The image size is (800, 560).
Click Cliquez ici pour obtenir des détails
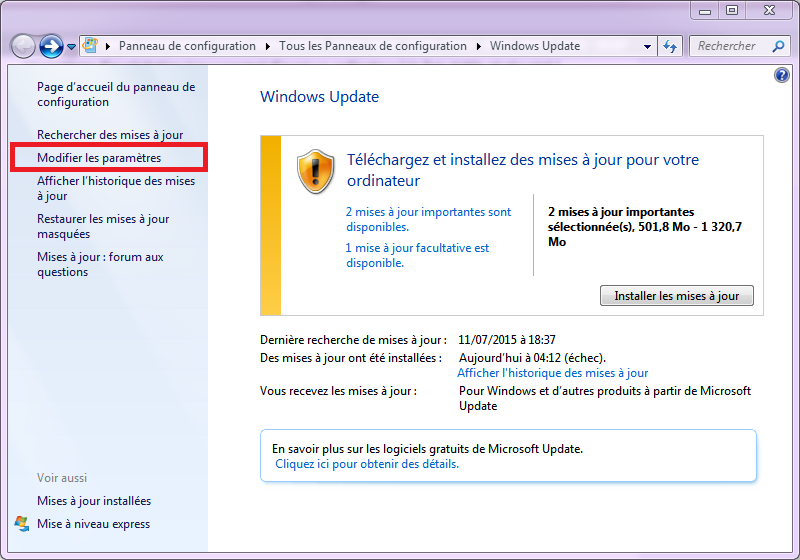tap(367, 464)
